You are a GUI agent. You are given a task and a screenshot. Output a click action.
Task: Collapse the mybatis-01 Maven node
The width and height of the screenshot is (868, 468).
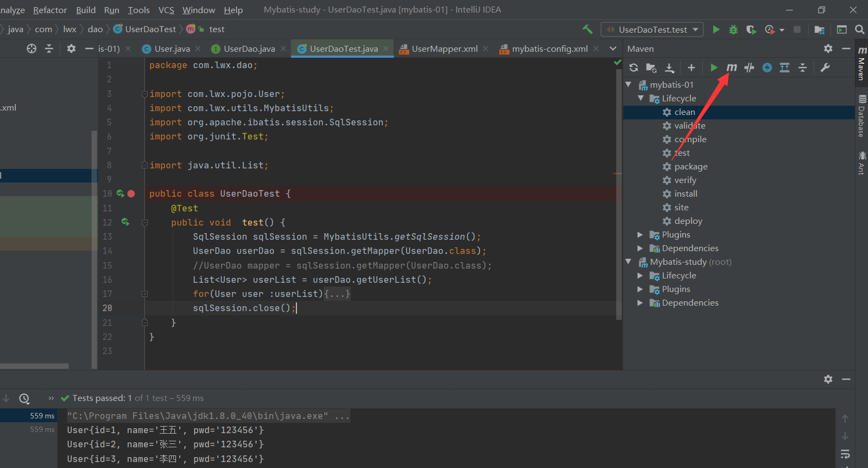tap(628, 84)
